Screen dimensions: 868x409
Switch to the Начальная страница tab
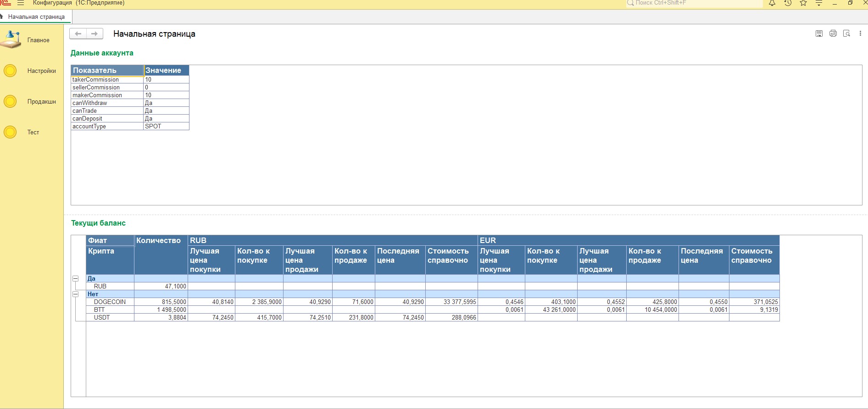tap(36, 17)
